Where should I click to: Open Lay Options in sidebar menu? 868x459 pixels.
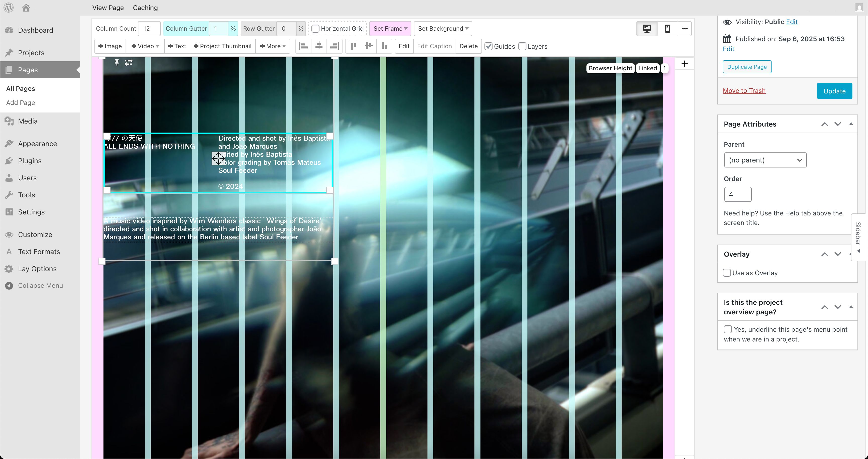[37, 269]
